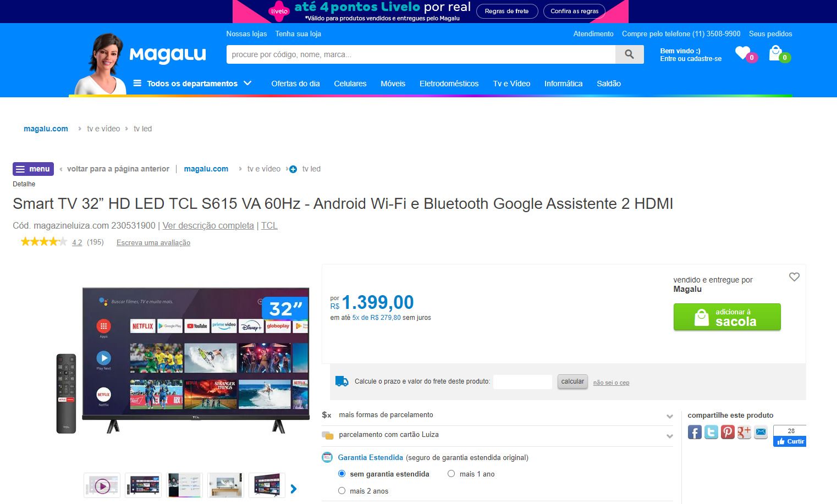Open Saldão menu item
837x504 pixels.
pos(609,84)
